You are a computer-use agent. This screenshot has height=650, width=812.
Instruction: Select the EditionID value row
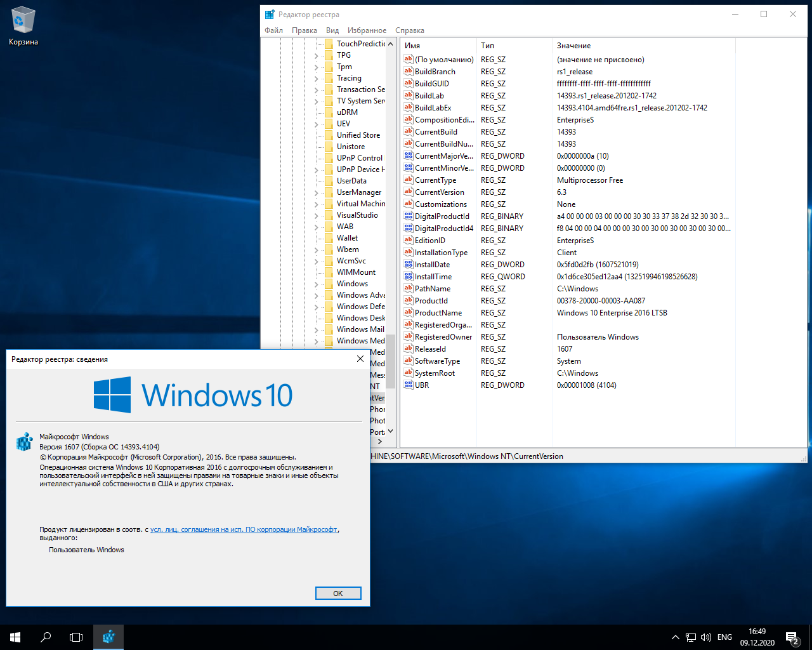[x=568, y=241]
